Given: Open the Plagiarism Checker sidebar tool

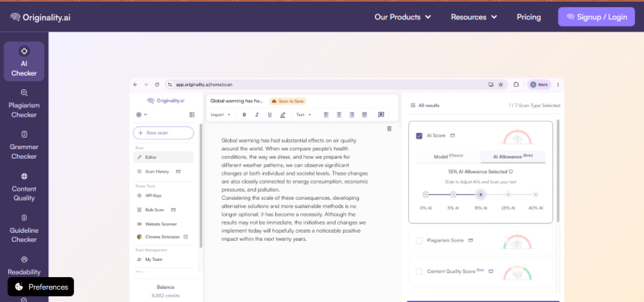Looking at the screenshot, I should tap(24, 104).
